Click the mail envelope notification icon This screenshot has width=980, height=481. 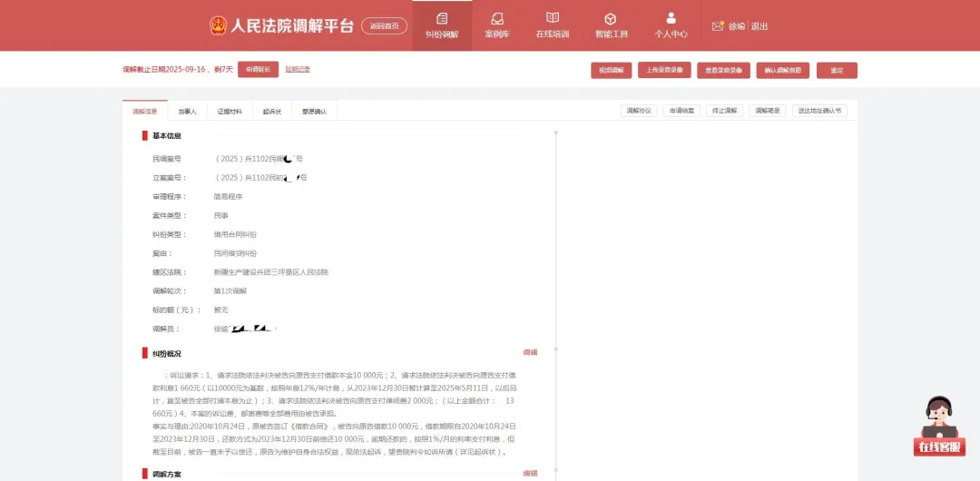click(718, 26)
